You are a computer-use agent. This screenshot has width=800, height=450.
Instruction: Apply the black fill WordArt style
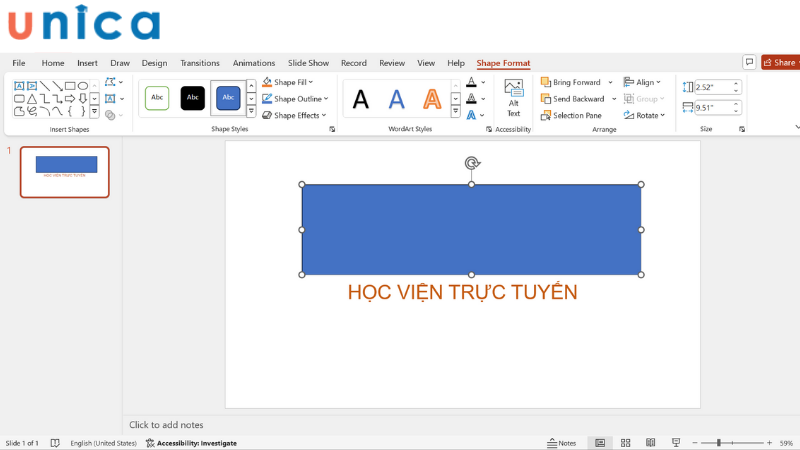pos(361,99)
